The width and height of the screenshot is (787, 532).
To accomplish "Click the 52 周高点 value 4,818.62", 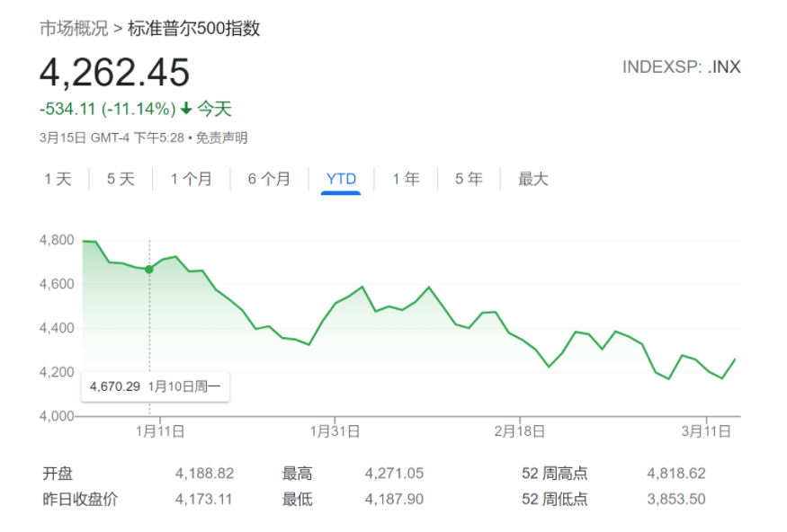I will click(x=675, y=474).
